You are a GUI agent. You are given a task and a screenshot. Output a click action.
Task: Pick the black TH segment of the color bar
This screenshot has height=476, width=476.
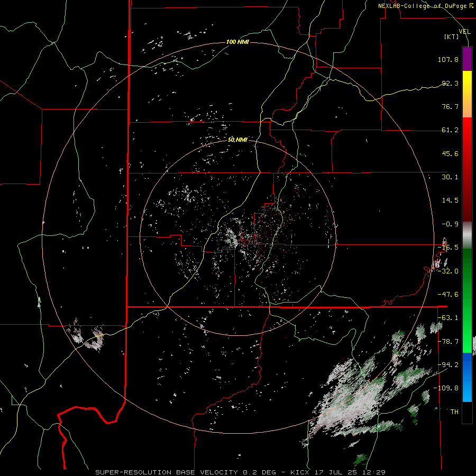pos(467,412)
